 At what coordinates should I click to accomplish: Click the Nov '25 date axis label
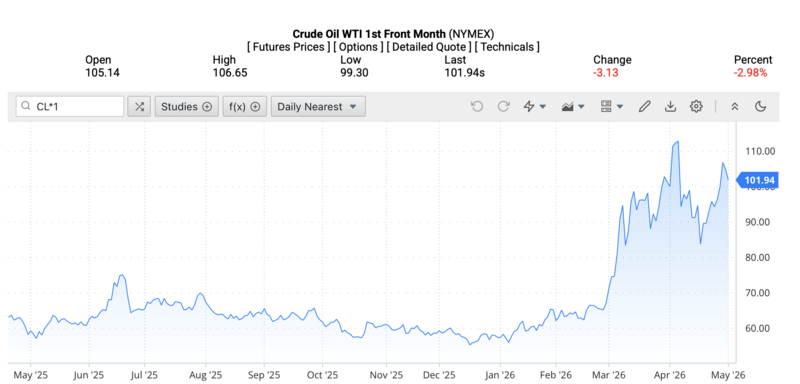click(x=386, y=375)
